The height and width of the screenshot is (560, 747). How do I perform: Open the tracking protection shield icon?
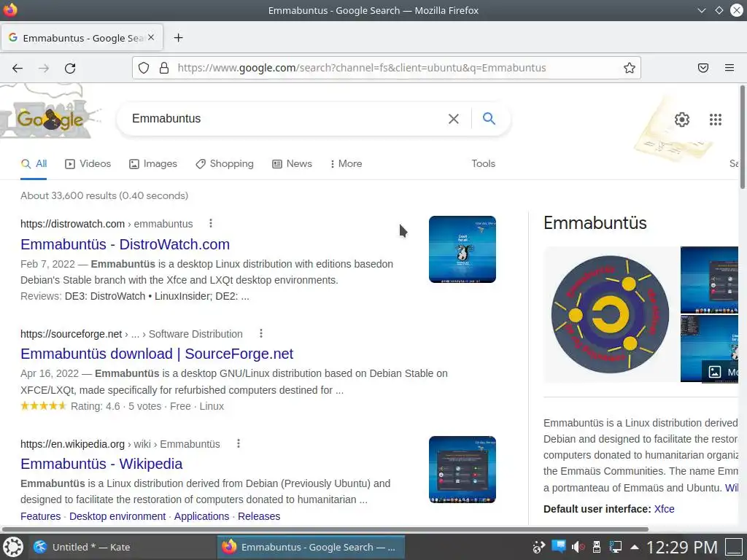pyautogui.click(x=144, y=68)
